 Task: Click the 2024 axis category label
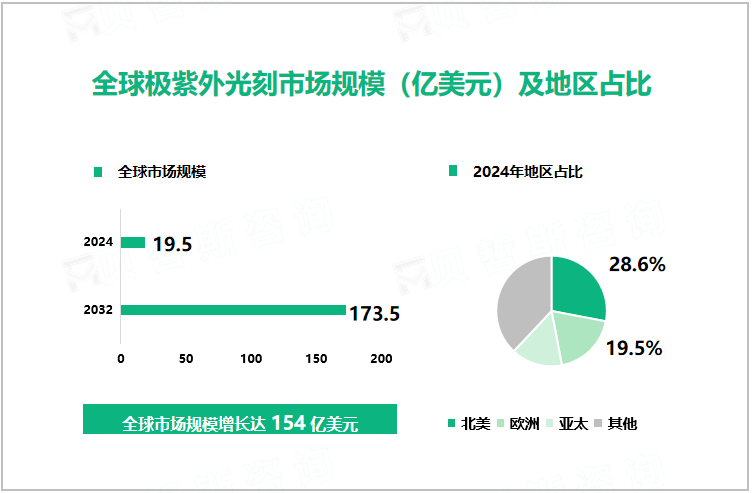(98, 242)
